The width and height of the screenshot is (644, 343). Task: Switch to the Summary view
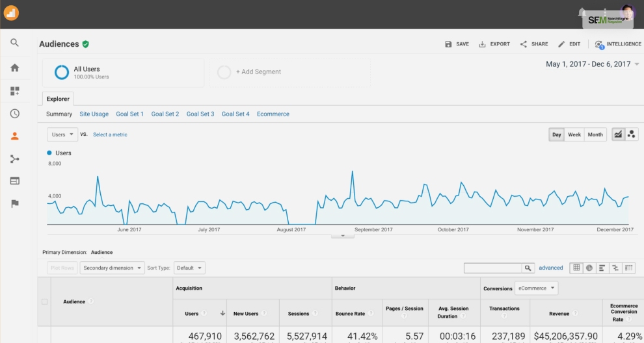click(x=59, y=114)
